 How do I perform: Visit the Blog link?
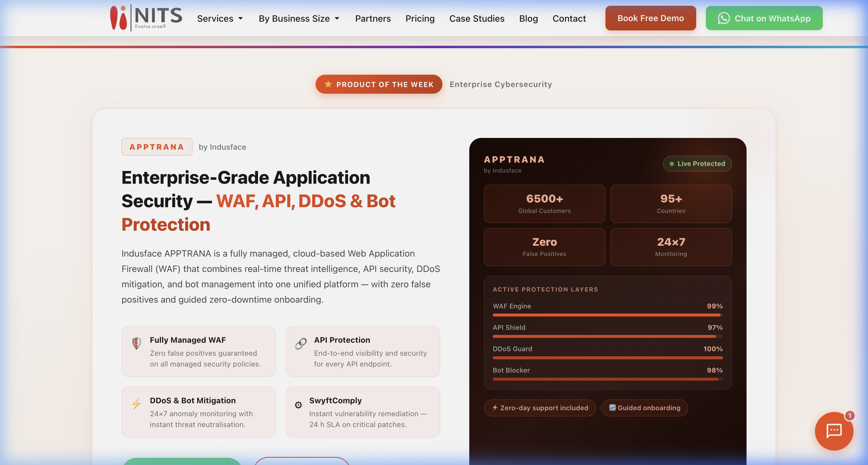528,18
